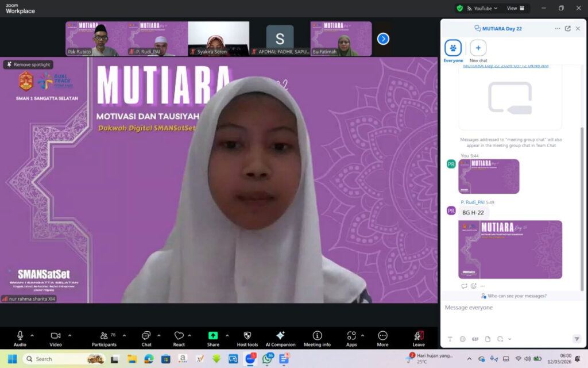Viewport: 588px width, 368px height.
Task: Stop your video camera
Action: (55, 335)
